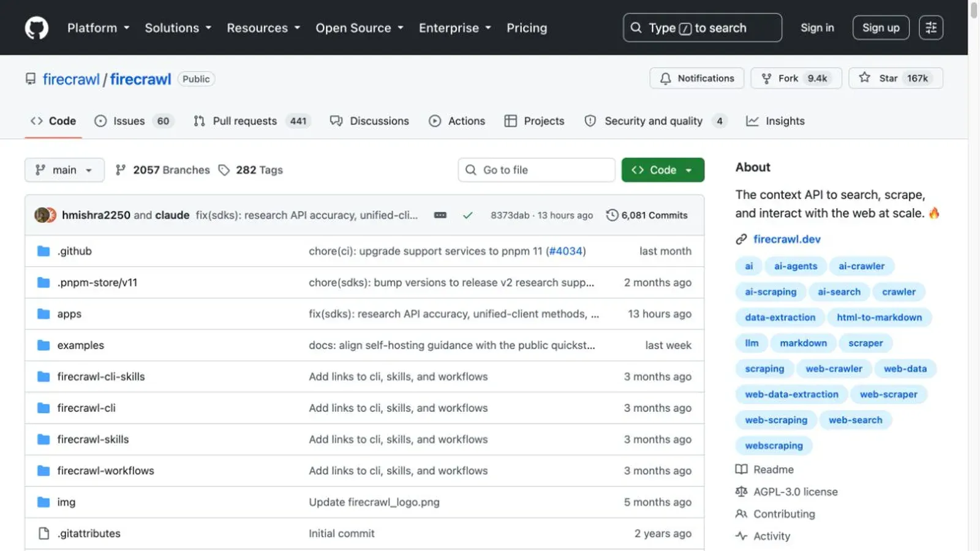Click the img folder icon

pyautogui.click(x=43, y=502)
